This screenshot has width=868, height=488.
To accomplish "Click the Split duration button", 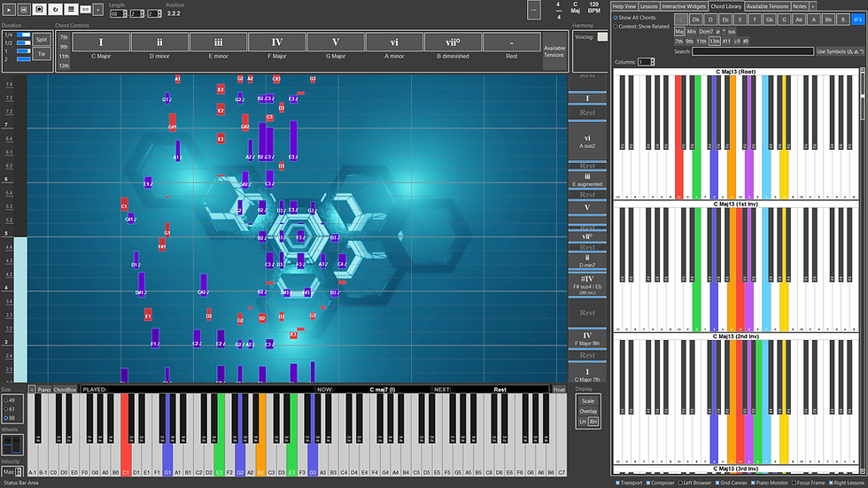I will [42, 40].
